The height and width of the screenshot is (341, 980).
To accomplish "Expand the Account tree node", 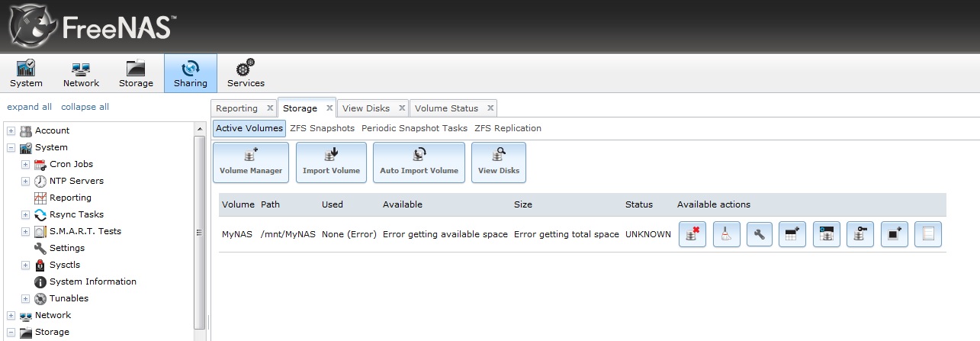I will pos(11,130).
